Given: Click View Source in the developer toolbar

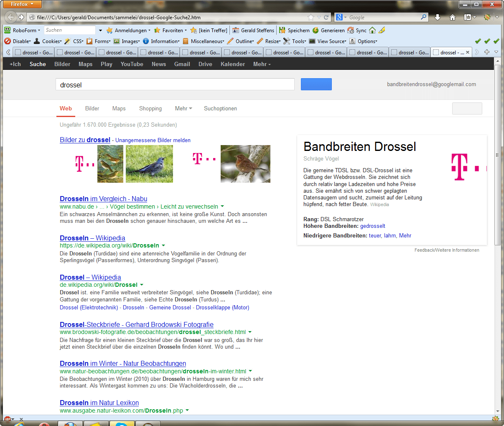Looking at the screenshot, I should pyautogui.click(x=328, y=41).
